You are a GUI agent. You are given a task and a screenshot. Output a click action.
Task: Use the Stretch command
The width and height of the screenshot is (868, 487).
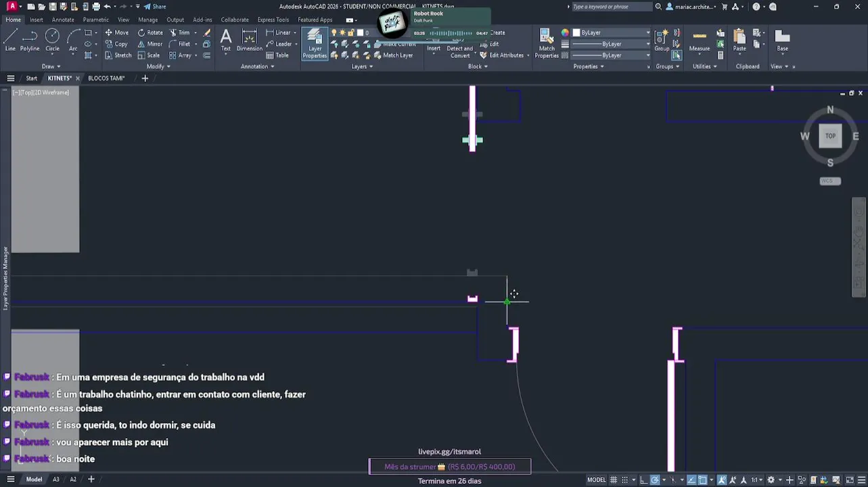coord(118,55)
